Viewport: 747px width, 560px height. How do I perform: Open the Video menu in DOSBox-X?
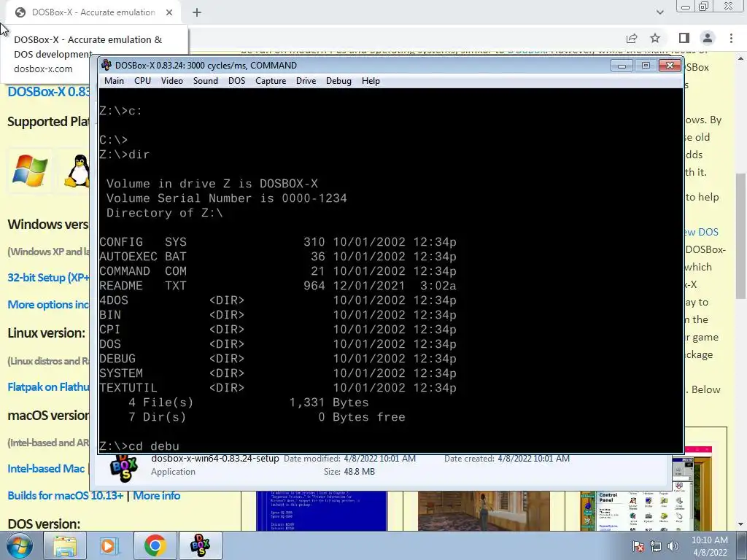172,81
